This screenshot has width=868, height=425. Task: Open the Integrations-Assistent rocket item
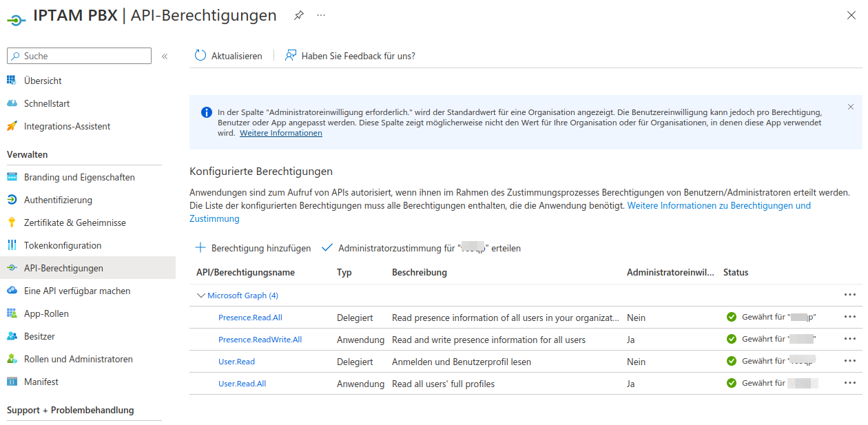67,126
